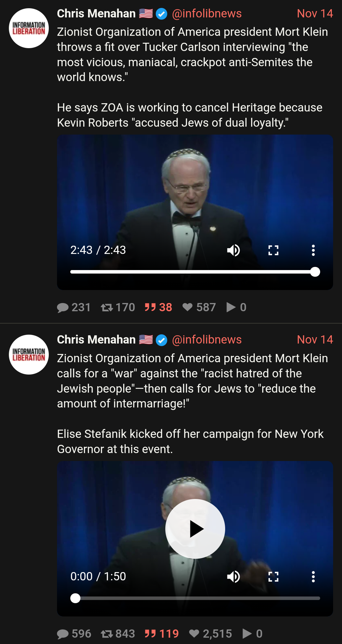The height and width of the screenshot is (644, 342).
Task: Open replies on the first post (231)
Action: [74, 307]
